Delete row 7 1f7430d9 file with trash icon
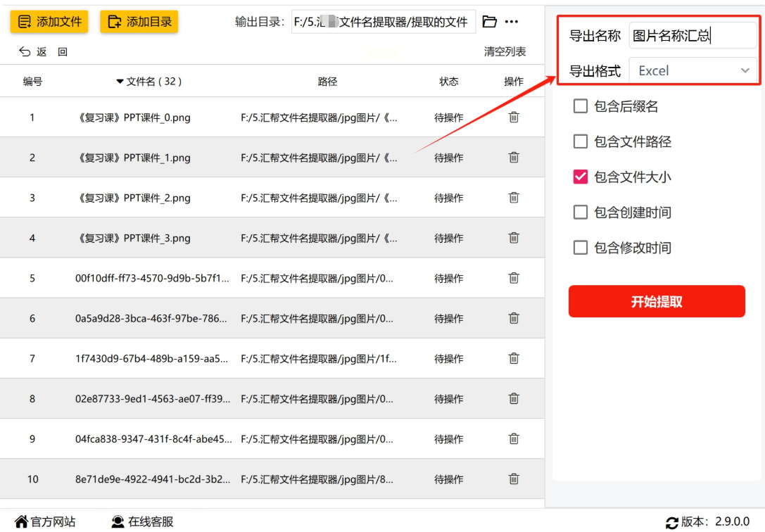Image resolution: width=765 pixels, height=532 pixels. pyautogui.click(x=514, y=358)
